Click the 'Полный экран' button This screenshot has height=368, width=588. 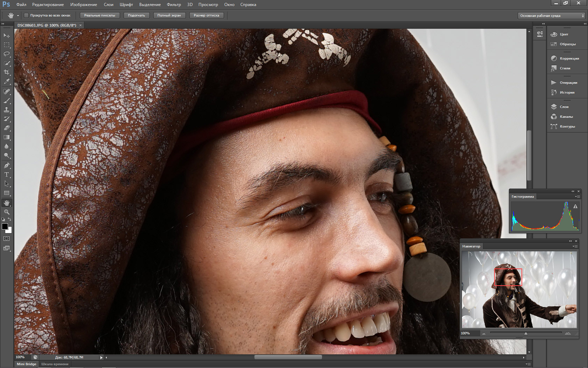click(x=169, y=15)
